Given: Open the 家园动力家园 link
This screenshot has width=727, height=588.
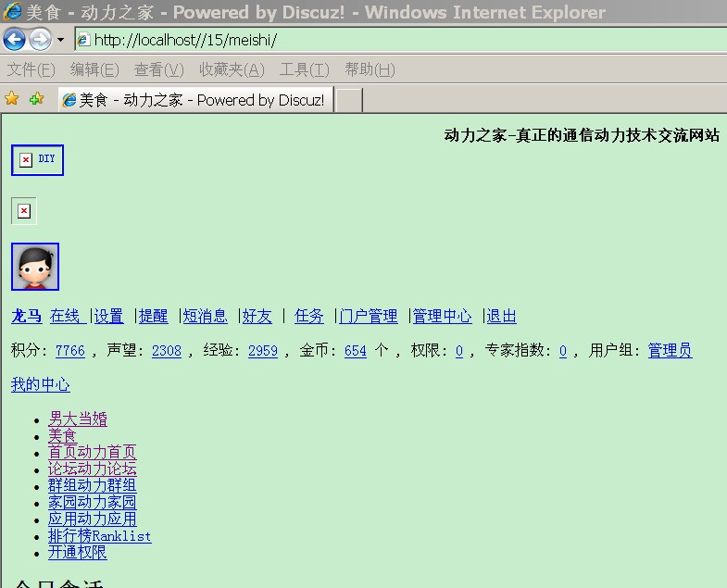Looking at the screenshot, I should click(93, 502).
